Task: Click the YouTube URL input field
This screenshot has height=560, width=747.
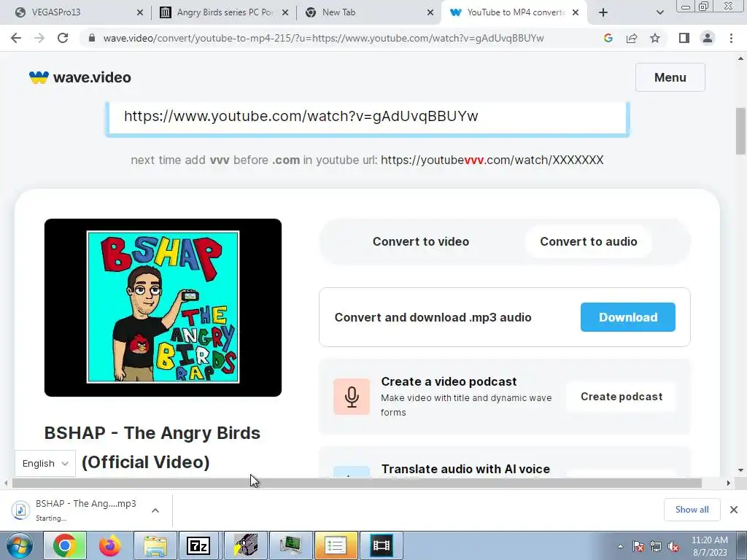Action: [368, 117]
